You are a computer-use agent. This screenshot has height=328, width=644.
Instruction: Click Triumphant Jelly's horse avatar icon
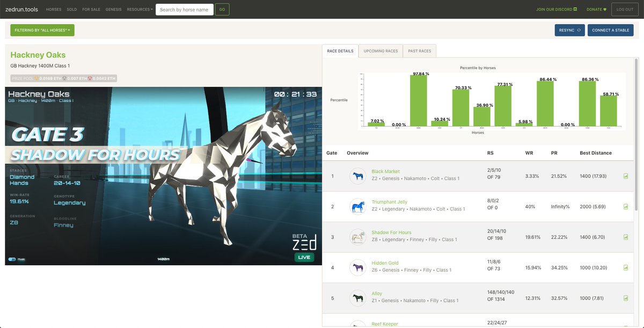click(357, 207)
